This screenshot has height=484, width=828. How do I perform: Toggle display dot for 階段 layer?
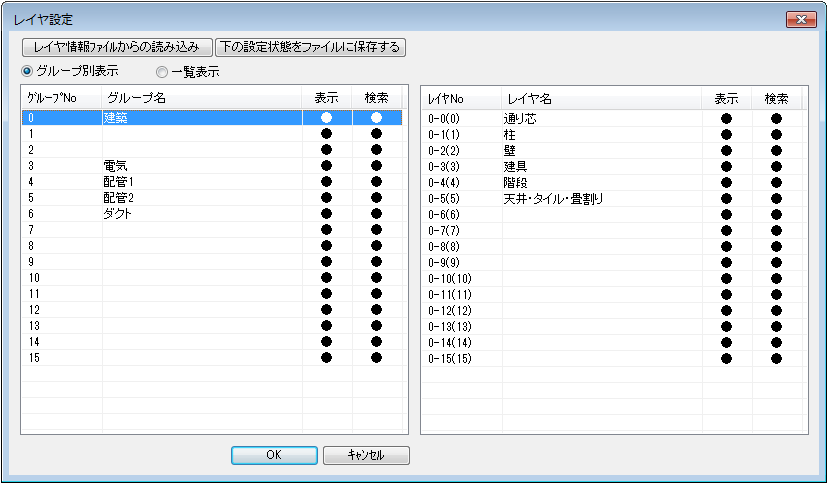[726, 182]
